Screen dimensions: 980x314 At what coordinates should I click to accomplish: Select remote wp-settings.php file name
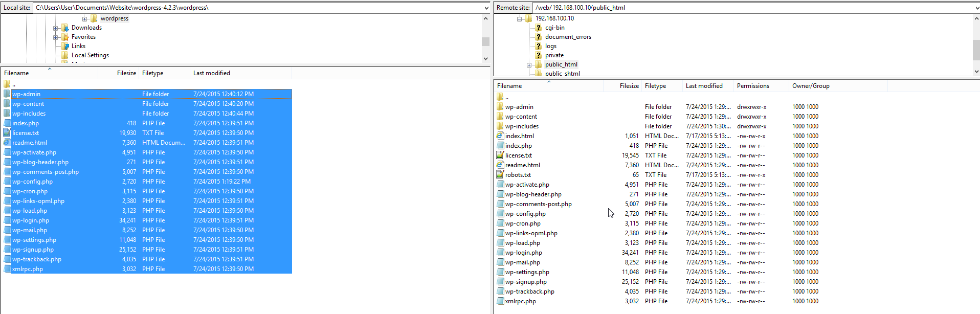[527, 272]
